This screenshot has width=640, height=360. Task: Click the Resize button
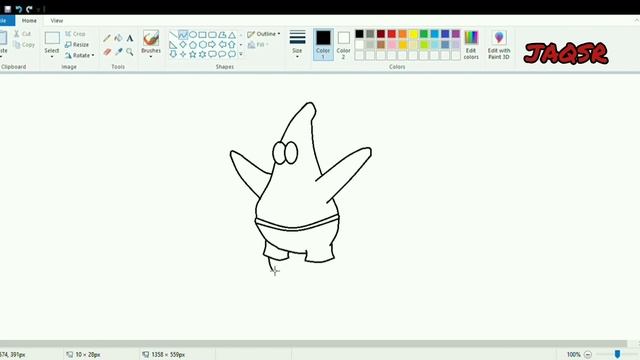[x=77, y=44]
